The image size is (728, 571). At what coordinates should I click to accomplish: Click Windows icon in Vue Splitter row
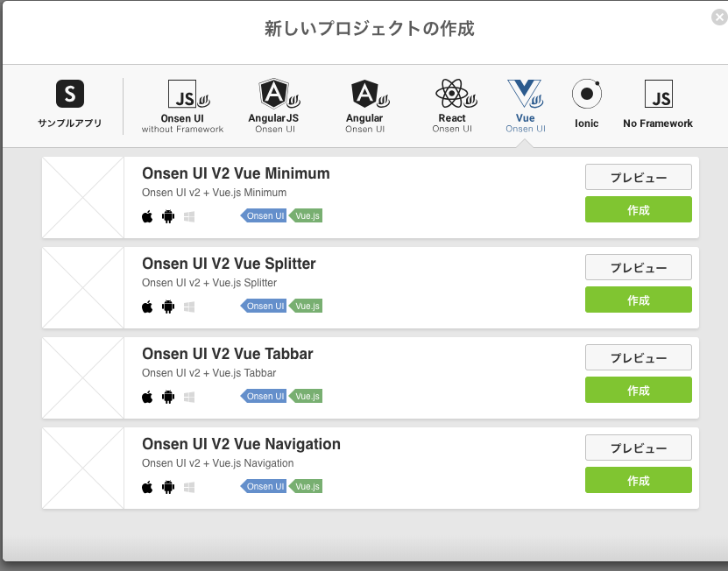[x=189, y=307]
